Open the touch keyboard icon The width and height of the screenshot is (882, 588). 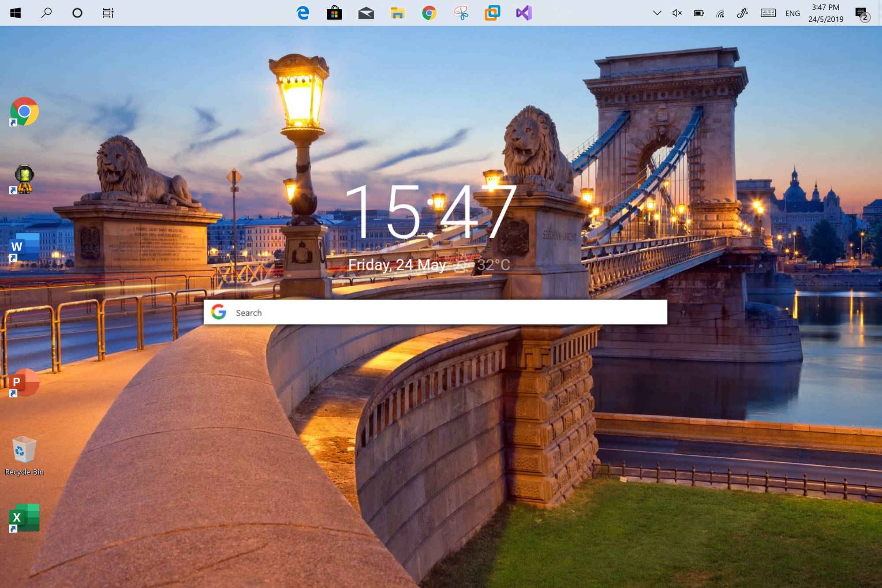point(768,13)
